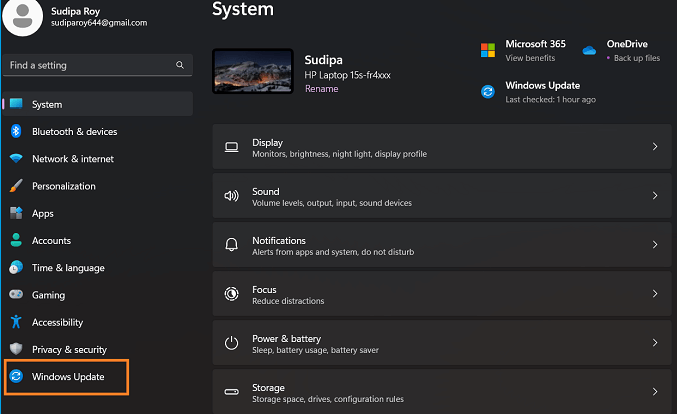Click the Personalization paintbrush icon

[16, 186]
